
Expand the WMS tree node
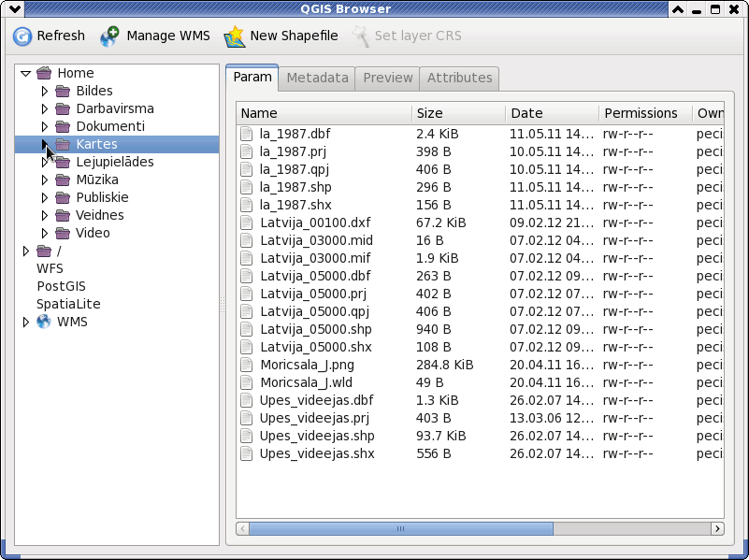(26, 322)
